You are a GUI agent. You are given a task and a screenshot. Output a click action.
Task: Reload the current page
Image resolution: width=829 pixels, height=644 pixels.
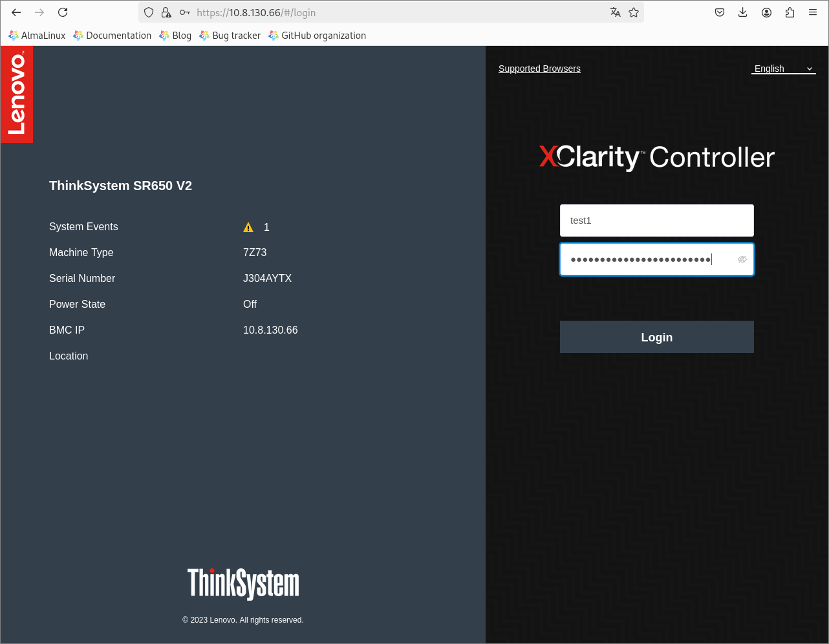[x=63, y=12]
